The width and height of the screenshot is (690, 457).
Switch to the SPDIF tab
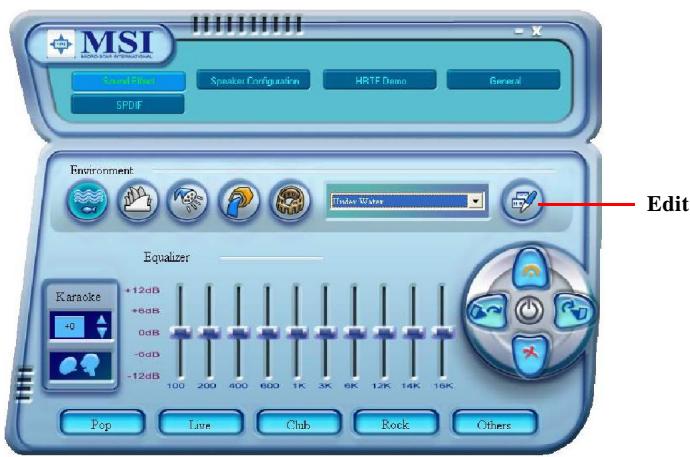coord(128,105)
